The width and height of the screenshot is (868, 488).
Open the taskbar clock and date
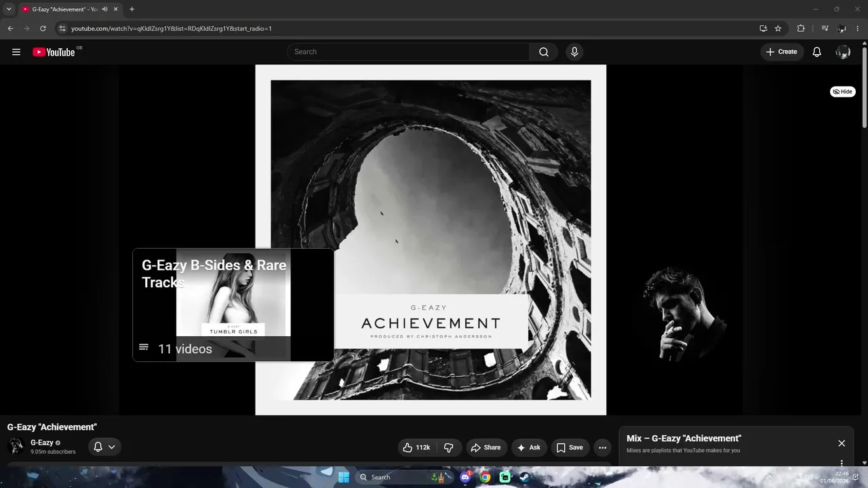coord(834,477)
